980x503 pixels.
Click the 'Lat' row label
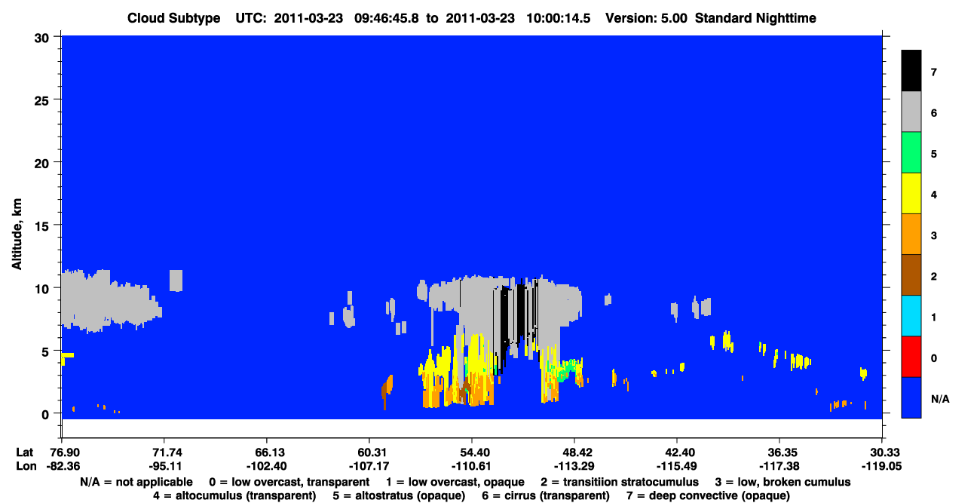click(x=25, y=452)
